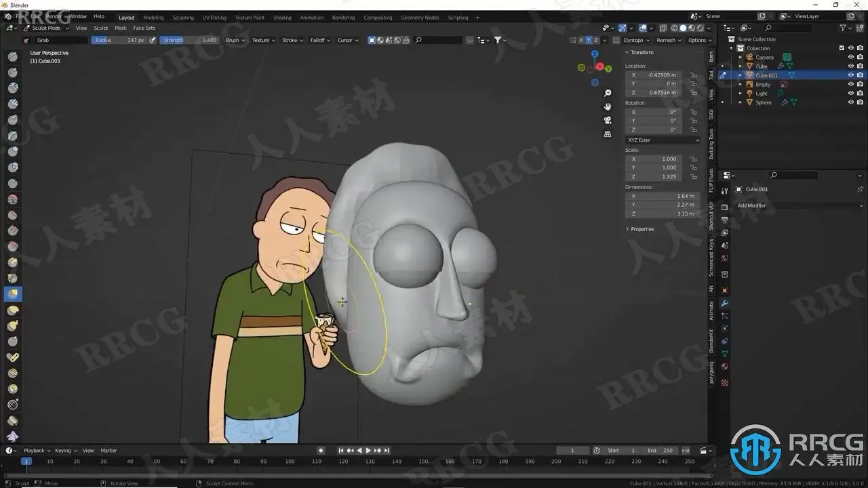
Task: Click the zoom magnifier icon in the viewport
Action: pos(608,93)
